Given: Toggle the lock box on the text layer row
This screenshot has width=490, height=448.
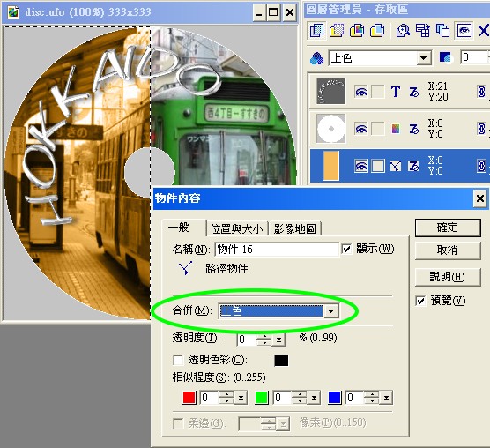Looking at the screenshot, I should pos(377,92).
